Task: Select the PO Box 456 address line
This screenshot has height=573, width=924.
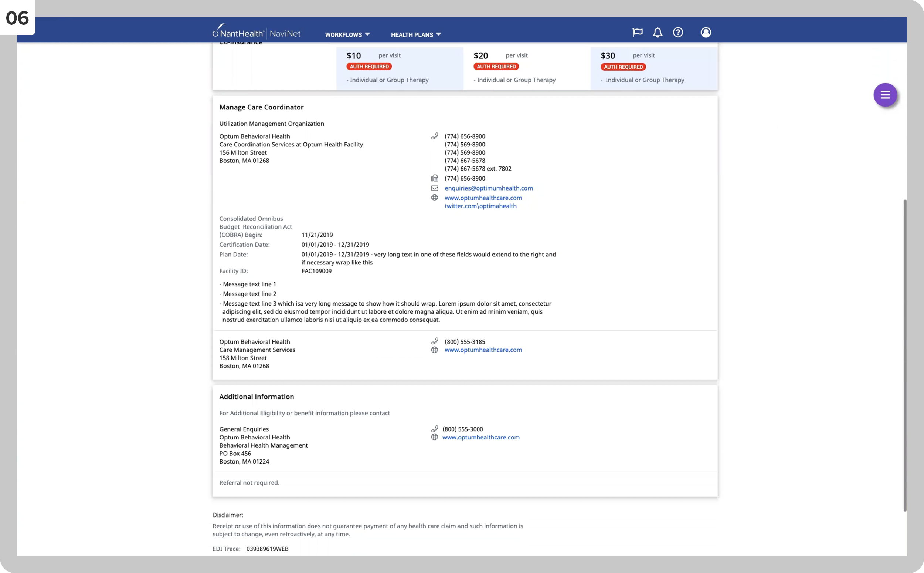Action: tap(235, 453)
